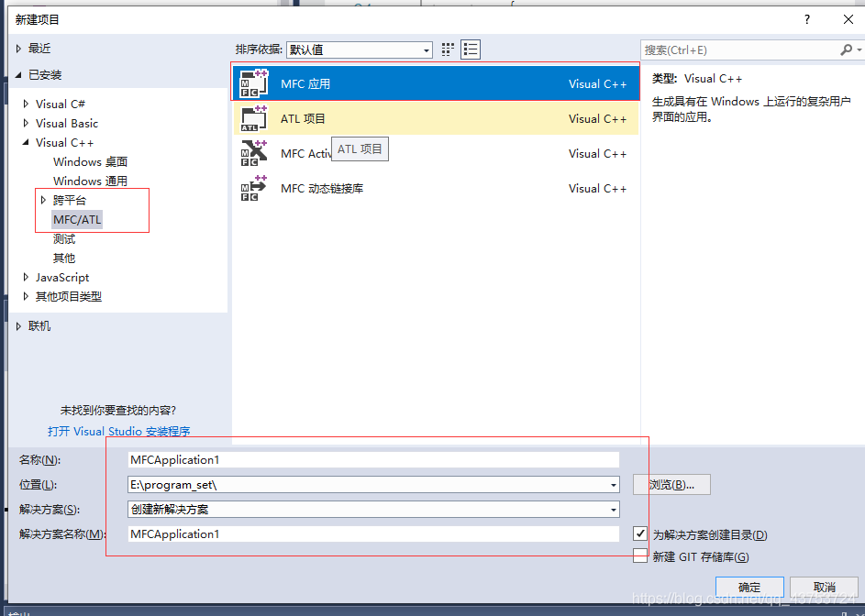Choose the MFC ActiveX 控件 template icon
865x616 pixels.
pos(254,153)
